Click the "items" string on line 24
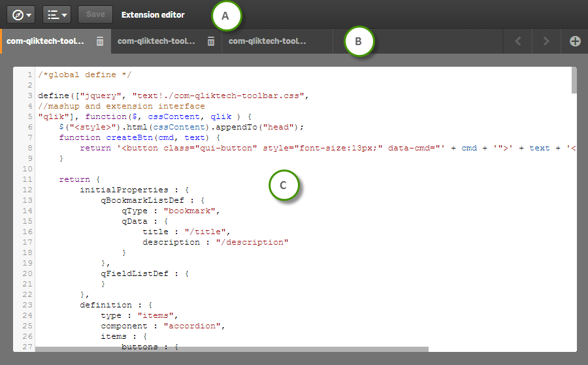The width and height of the screenshot is (588, 365). click(155, 315)
